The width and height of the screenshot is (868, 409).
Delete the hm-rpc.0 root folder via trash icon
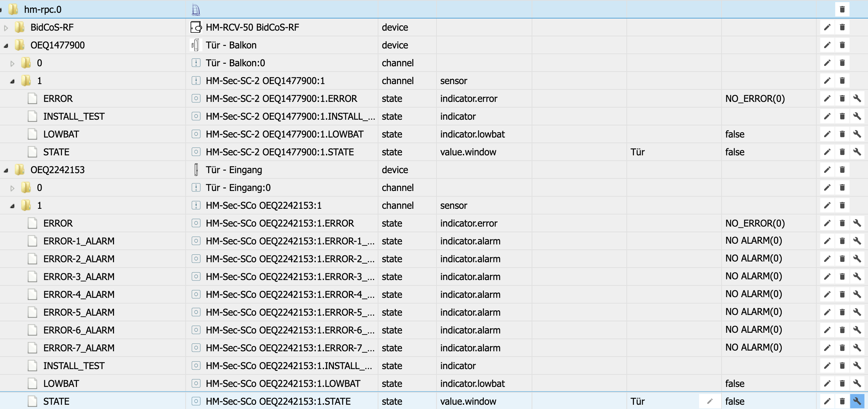tap(842, 9)
